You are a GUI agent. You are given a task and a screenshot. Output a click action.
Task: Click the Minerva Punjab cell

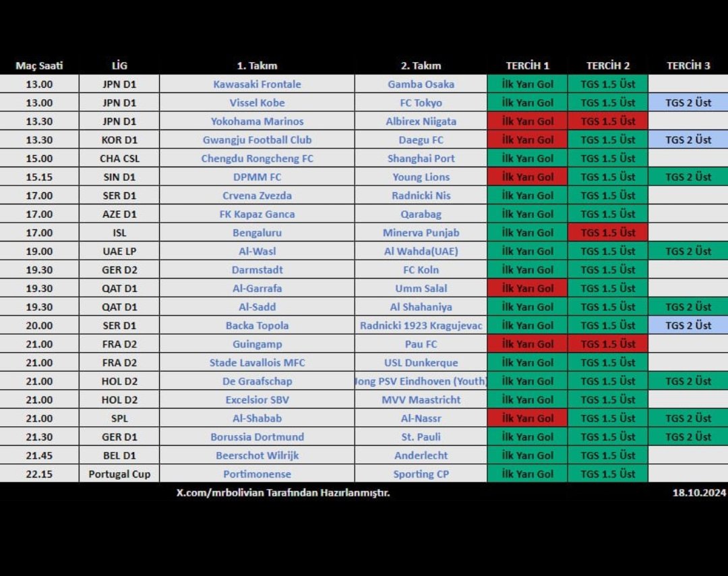[x=421, y=233]
